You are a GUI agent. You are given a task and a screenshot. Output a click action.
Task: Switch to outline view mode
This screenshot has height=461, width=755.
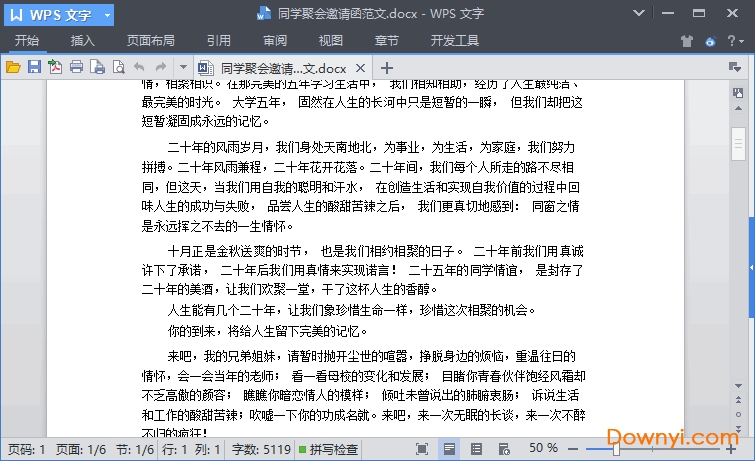coord(477,449)
